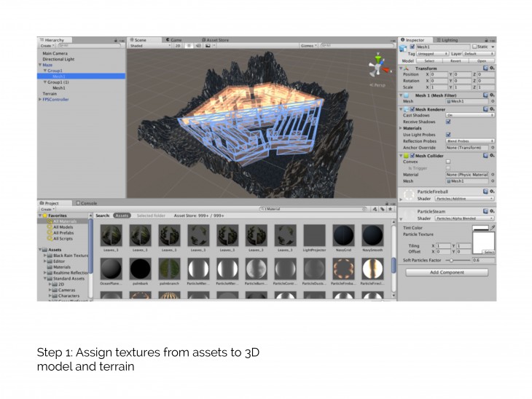This screenshot has width=532, height=399.
Task: Uncheck Receive Shadows checkbox
Action: click(x=448, y=122)
